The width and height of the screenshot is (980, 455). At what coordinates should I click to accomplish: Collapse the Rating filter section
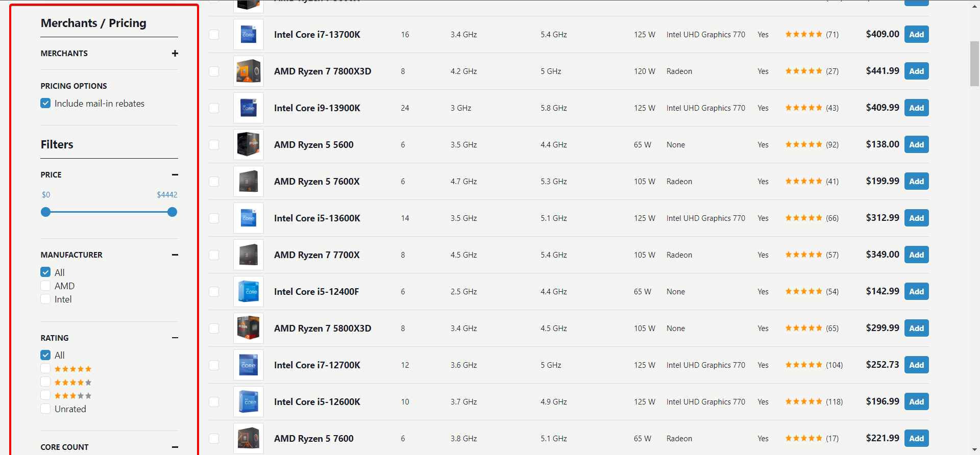tap(175, 338)
